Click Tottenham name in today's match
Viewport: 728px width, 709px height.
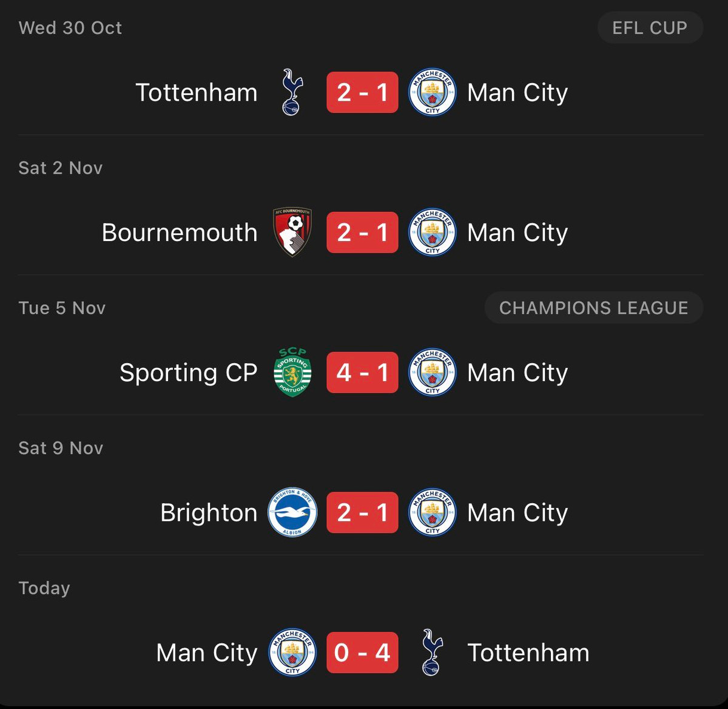tap(528, 653)
